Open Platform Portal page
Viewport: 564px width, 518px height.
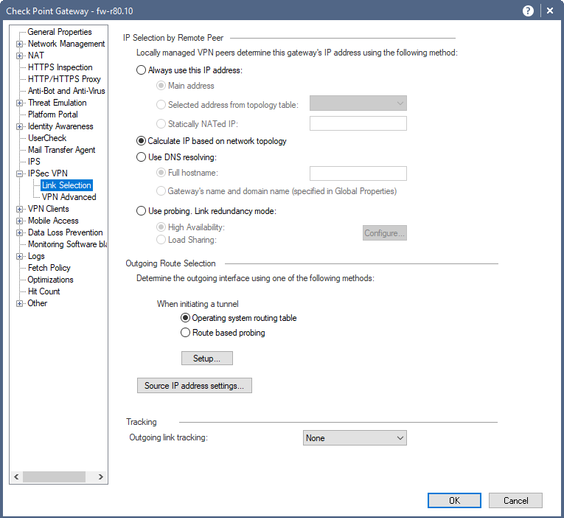tap(53, 114)
